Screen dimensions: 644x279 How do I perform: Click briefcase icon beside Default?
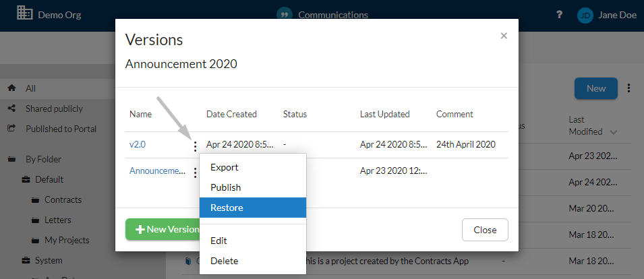coord(26,179)
